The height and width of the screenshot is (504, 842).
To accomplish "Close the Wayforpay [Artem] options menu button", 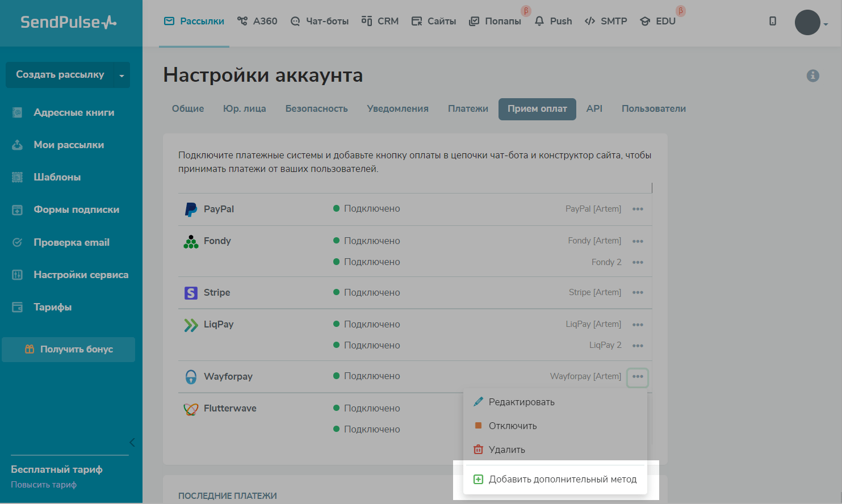I will pyautogui.click(x=638, y=377).
